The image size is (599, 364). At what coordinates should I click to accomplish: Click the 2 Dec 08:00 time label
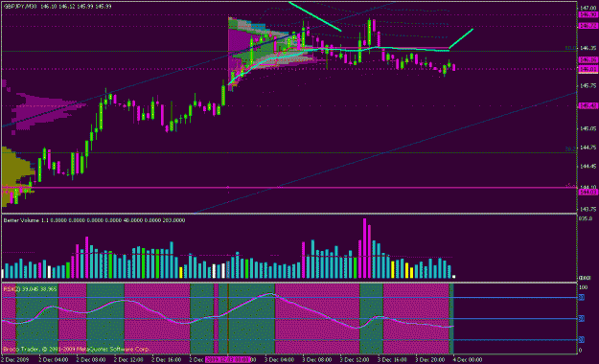91,360
